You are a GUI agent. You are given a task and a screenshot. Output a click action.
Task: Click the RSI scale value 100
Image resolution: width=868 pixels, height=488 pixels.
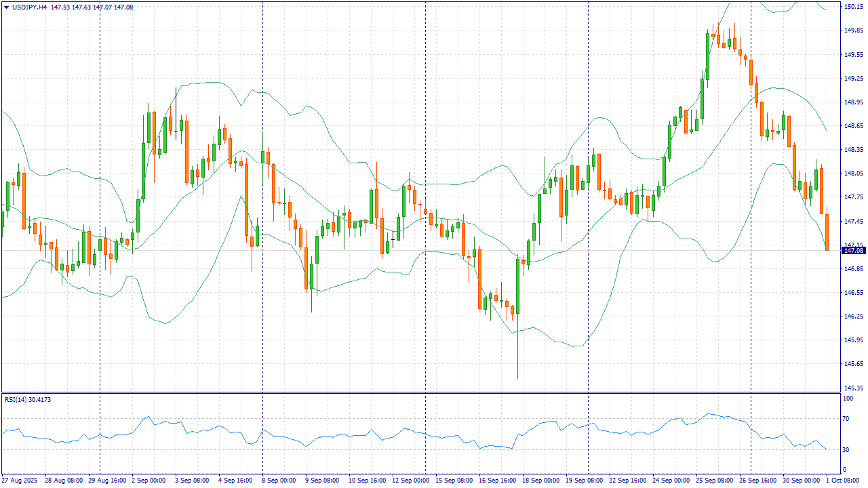tap(848, 399)
